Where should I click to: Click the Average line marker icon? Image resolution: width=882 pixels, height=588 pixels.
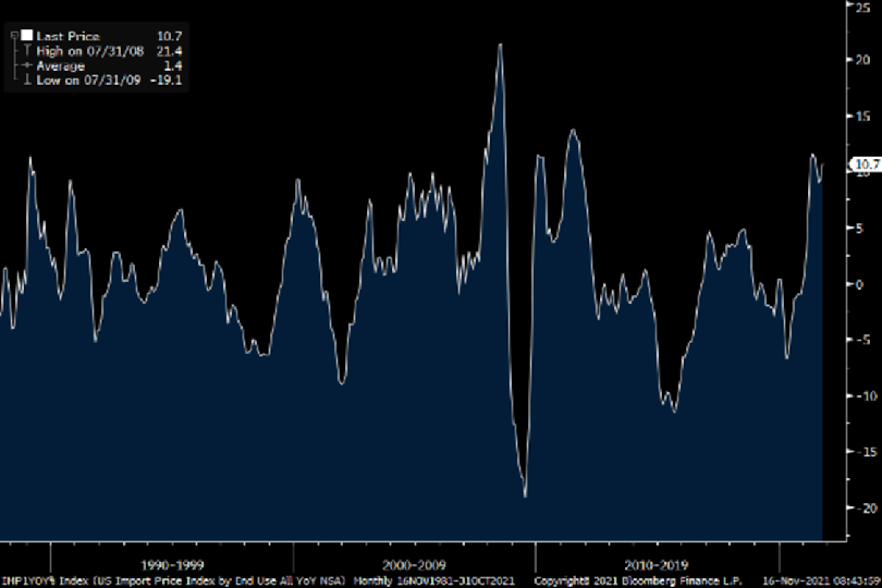pyautogui.click(x=26, y=65)
